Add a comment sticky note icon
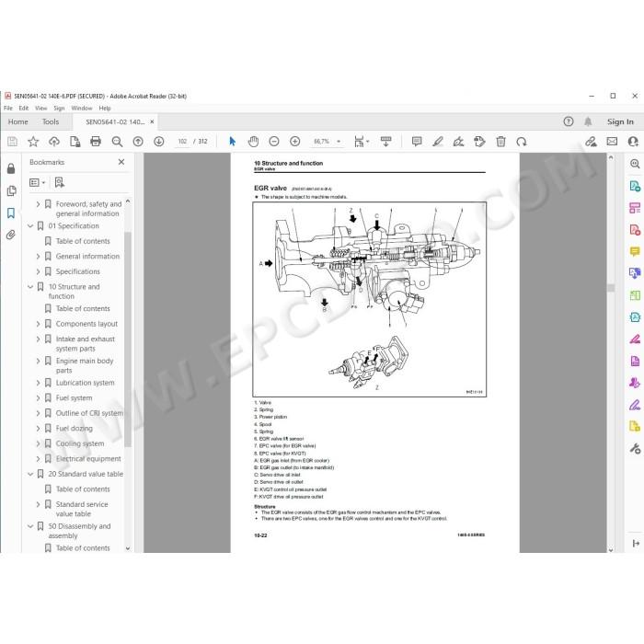The width and height of the screenshot is (644, 644). 417,142
